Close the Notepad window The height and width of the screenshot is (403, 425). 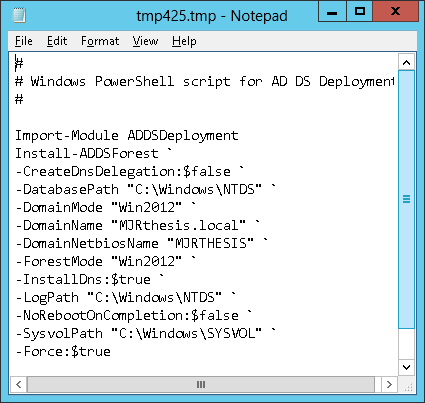click(395, 12)
